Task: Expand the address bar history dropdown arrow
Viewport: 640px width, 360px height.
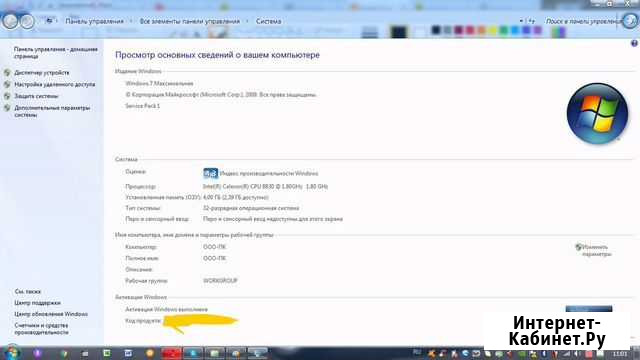Action: click(x=521, y=21)
